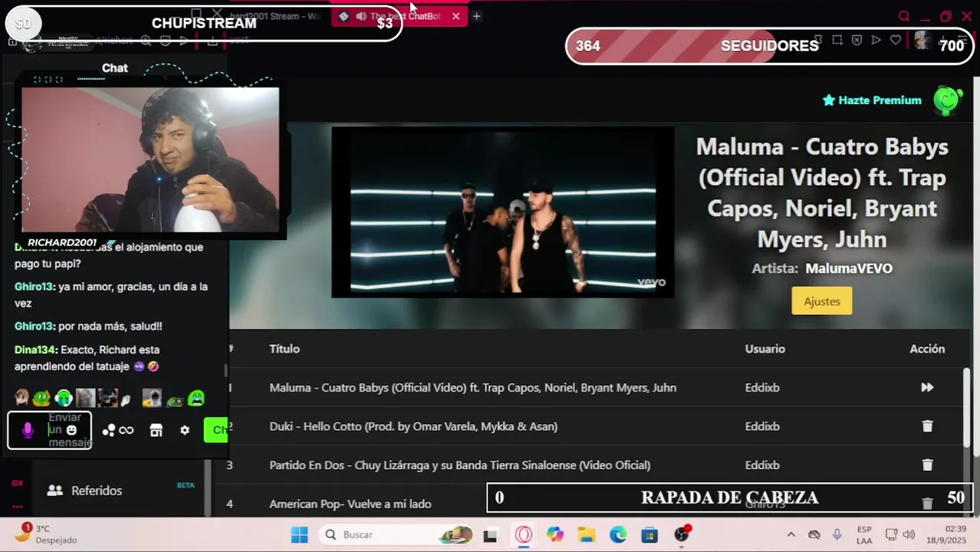Play the Maluma Cuatro Babys video thumbnail

click(502, 212)
